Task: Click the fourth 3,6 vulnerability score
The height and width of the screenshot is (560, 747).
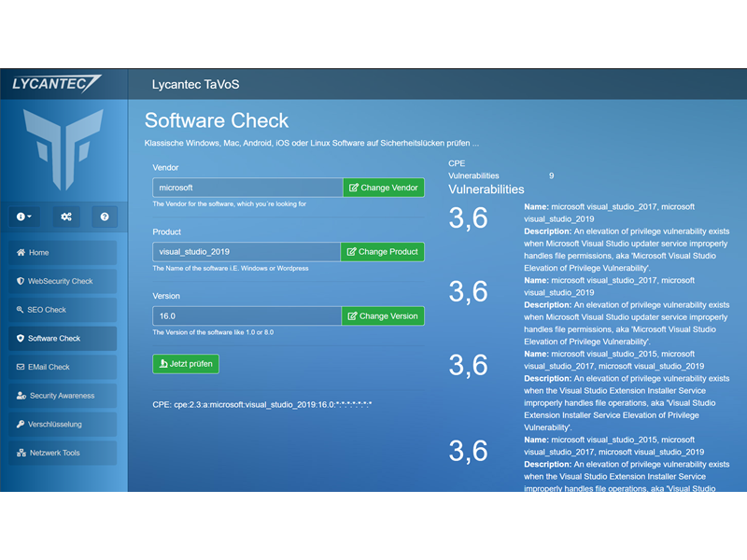Action: pos(469,451)
